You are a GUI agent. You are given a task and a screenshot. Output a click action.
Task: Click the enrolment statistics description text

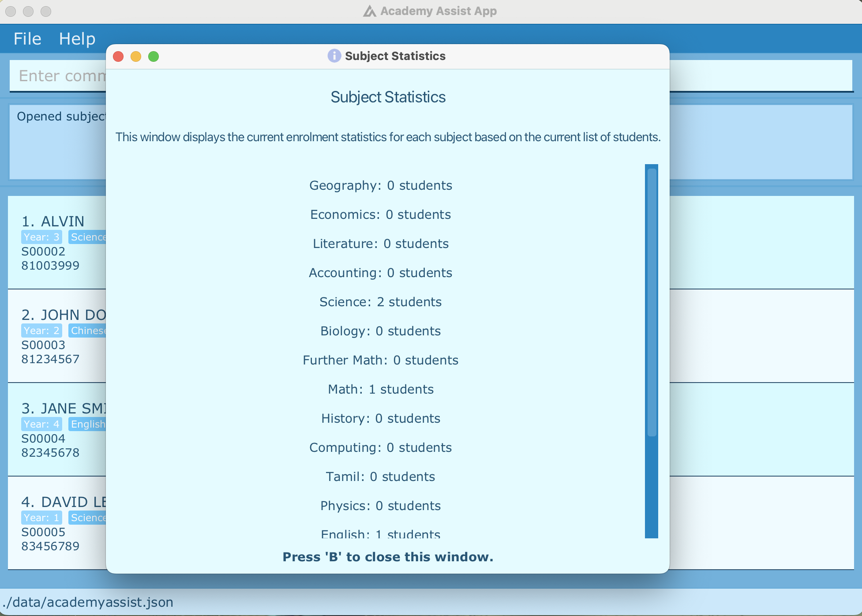(x=388, y=137)
